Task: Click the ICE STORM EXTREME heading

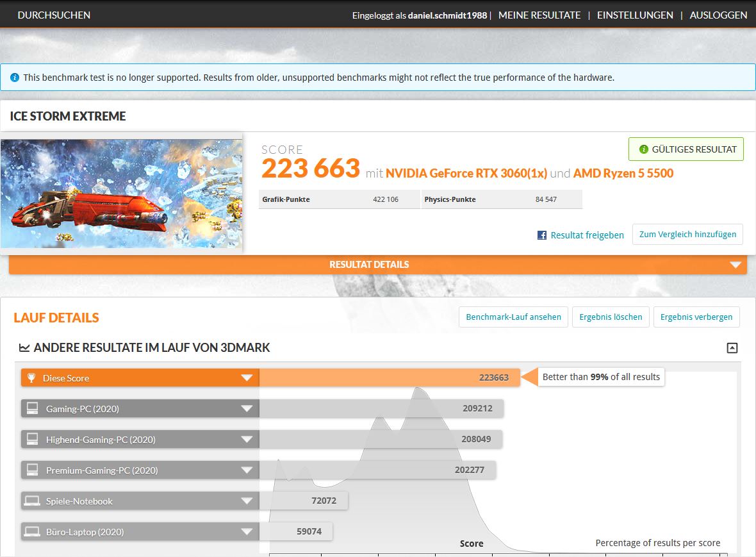Action: pos(68,116)
